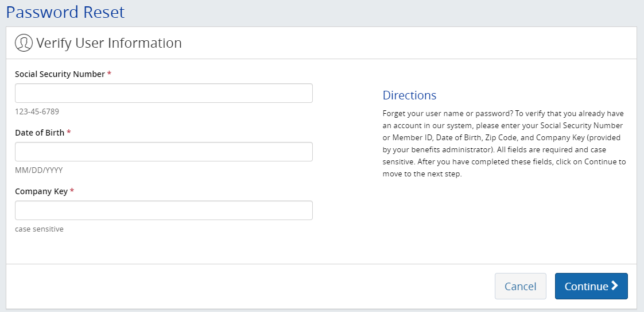This screenshot has height=312, width=644.
Task: Click the Password Reset page title
Action: [x=65, y=11]
